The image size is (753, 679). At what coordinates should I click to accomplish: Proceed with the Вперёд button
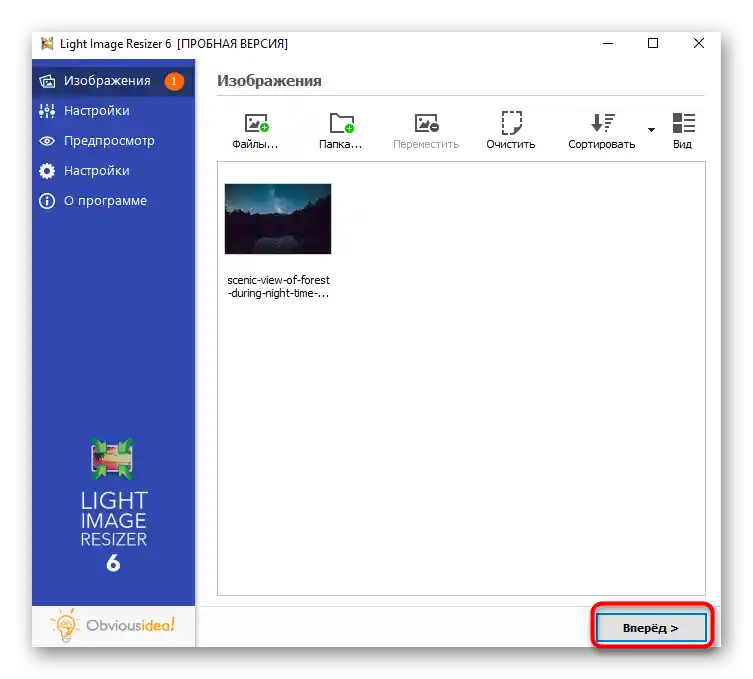coord(651,628)
